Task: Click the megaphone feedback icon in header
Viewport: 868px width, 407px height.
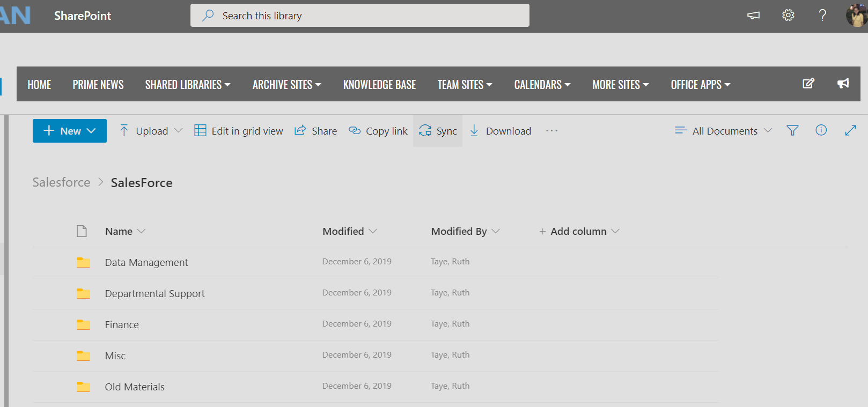Action: [753, 16]
